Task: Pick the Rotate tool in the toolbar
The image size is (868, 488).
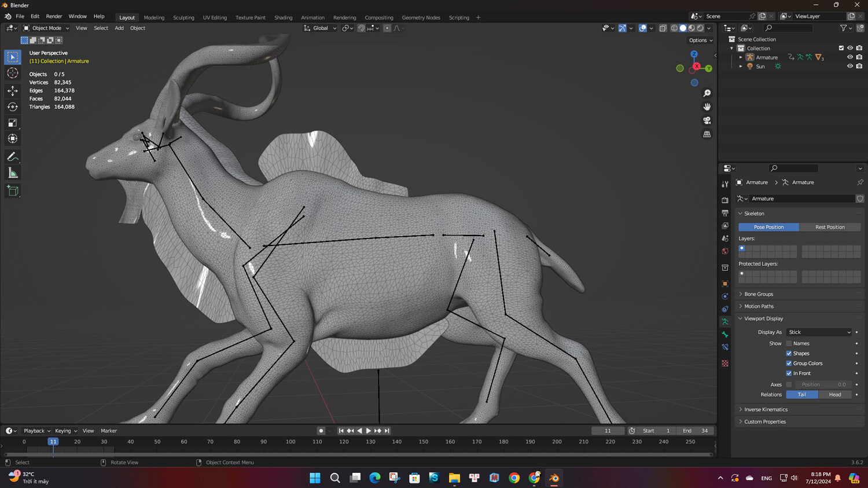Action: [13, 107]
